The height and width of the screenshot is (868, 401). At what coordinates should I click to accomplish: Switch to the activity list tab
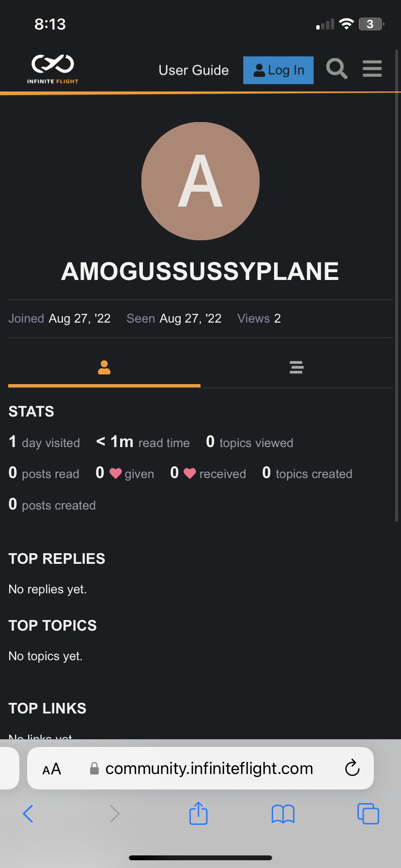296,368
